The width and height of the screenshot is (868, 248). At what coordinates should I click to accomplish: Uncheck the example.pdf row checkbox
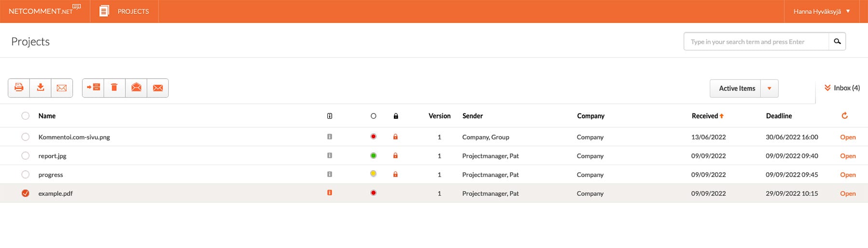(x=26, y=193)
